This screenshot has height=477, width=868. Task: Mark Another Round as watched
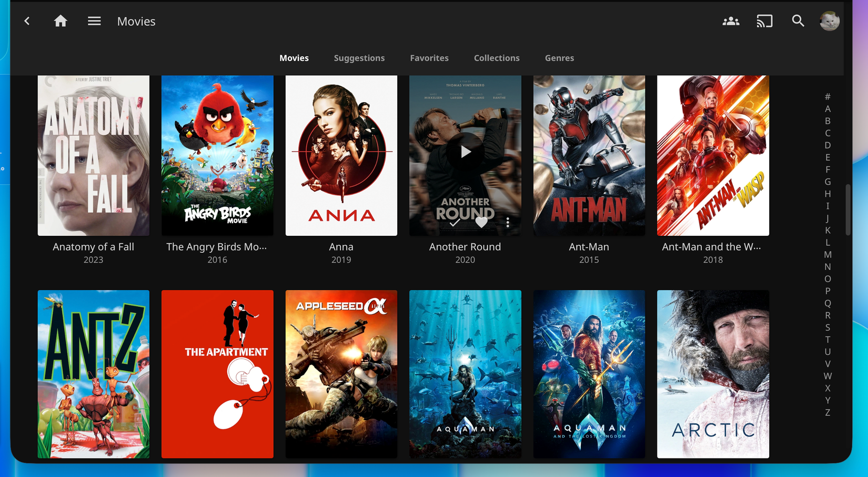pyautogui.click(x=455, y=223)
